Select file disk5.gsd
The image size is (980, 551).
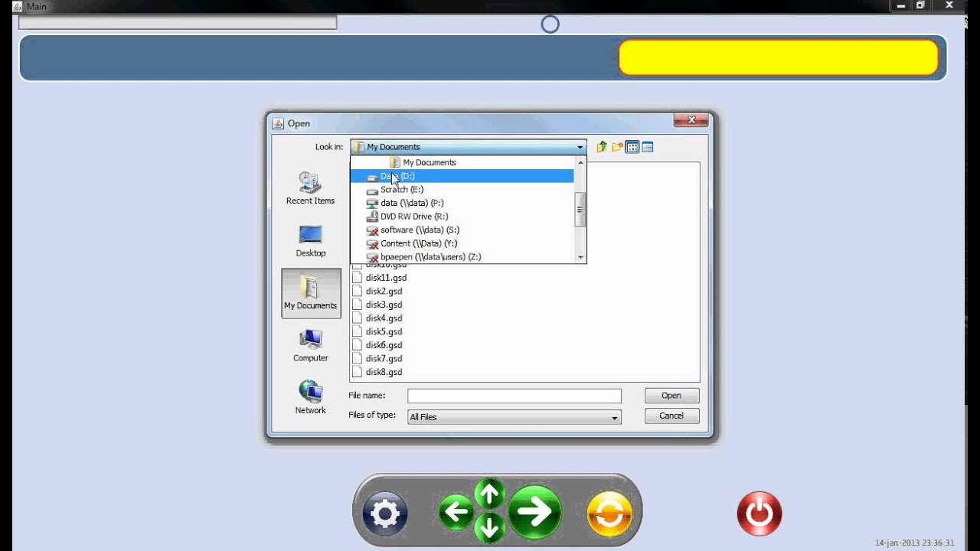tap(377, 332)
